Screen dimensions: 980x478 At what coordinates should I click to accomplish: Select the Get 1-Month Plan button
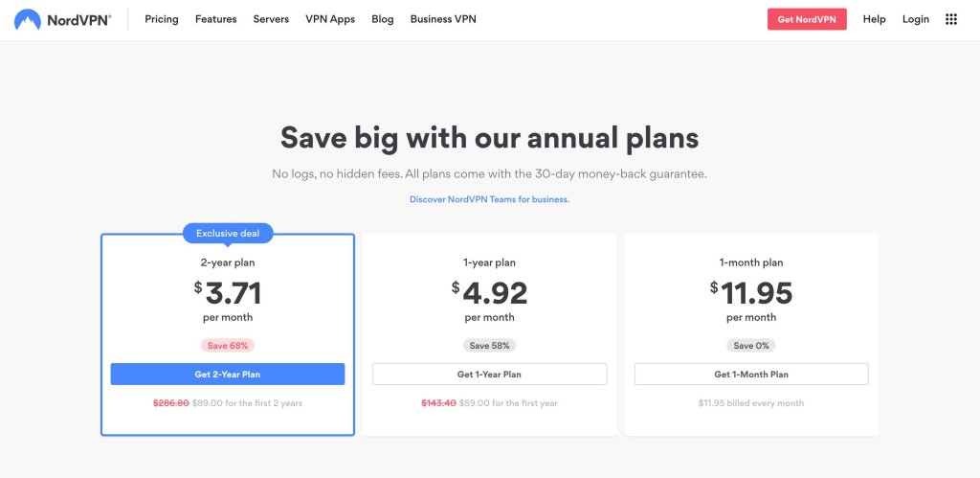751,375
